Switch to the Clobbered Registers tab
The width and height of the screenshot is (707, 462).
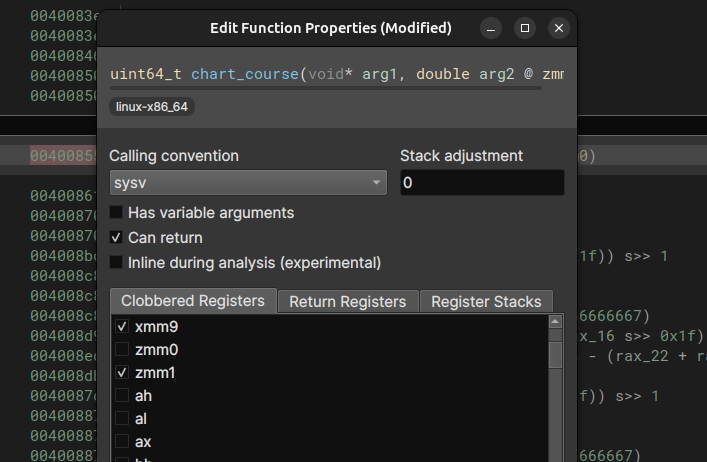coord(193,301)
